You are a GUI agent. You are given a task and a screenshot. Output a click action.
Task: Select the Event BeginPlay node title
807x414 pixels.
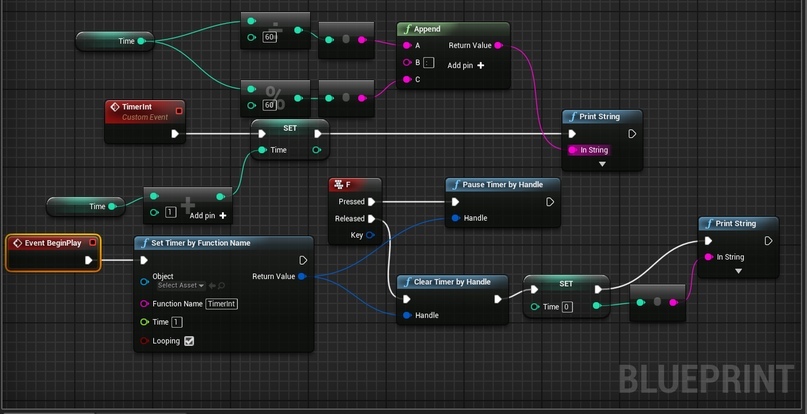53,243
